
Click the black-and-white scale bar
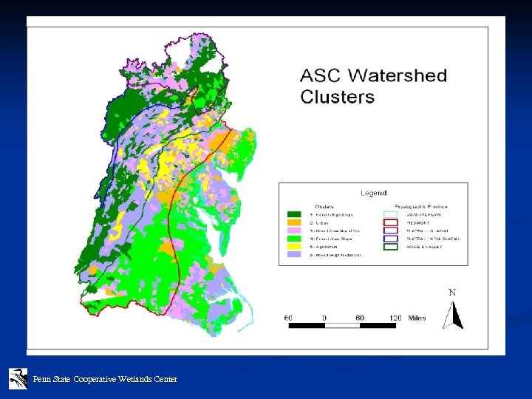(x=342, y=326)
